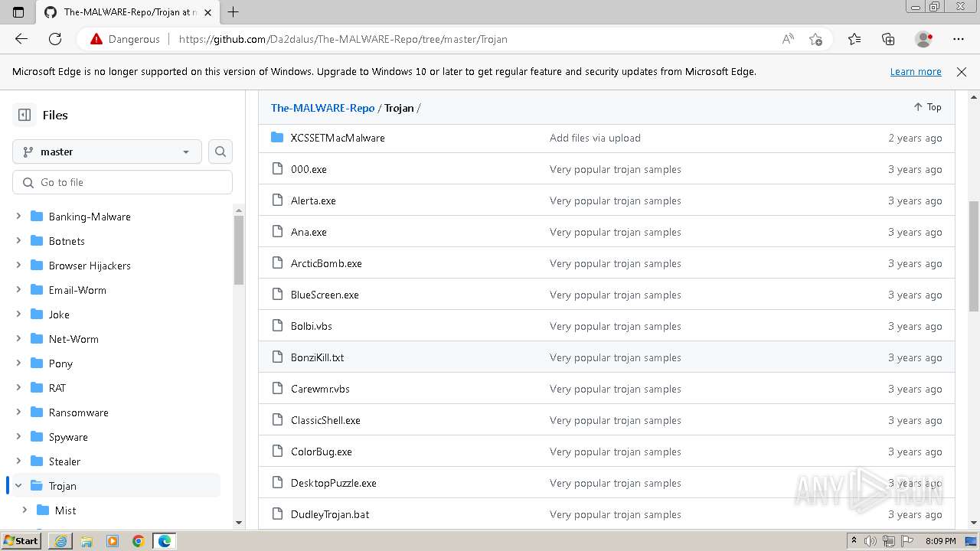The image size is (980, 551).
Task: Collapse the Trojan folder
Action: [x=18, y=486]
